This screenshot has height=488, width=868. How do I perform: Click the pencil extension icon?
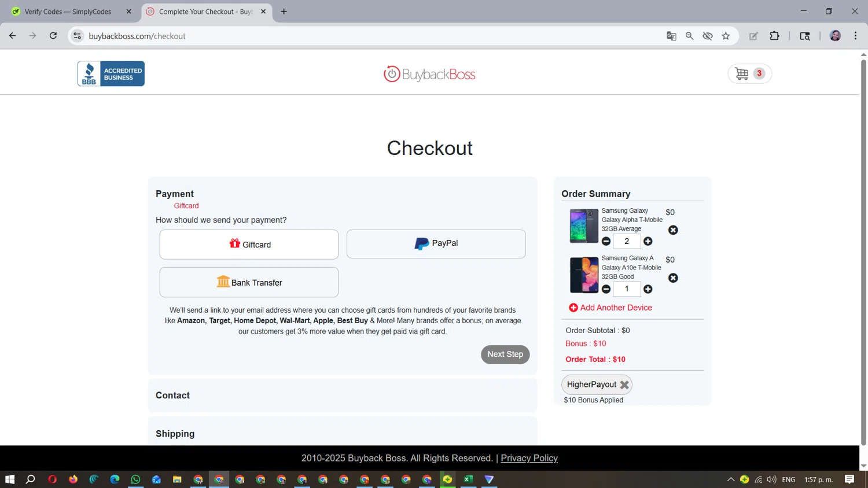(753, 36)
